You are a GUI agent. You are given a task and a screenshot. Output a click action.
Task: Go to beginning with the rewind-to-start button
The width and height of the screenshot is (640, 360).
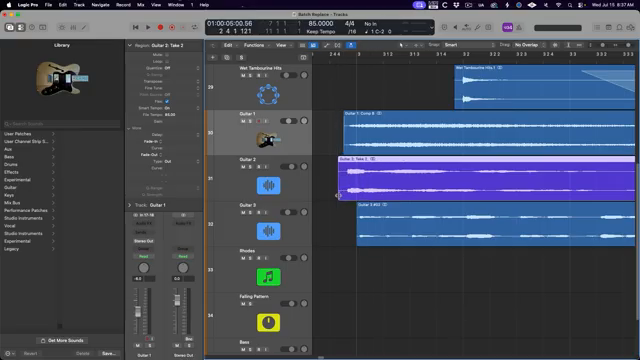click(136, 27)
